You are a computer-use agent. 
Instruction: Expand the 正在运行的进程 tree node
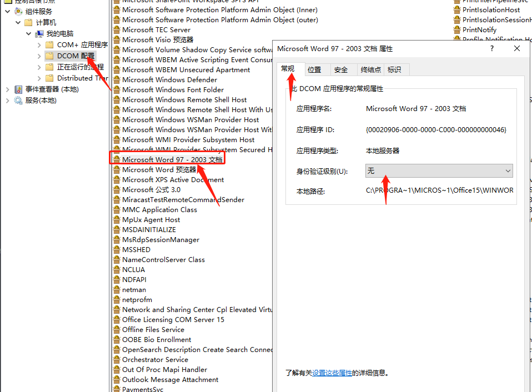coord(39,67)
